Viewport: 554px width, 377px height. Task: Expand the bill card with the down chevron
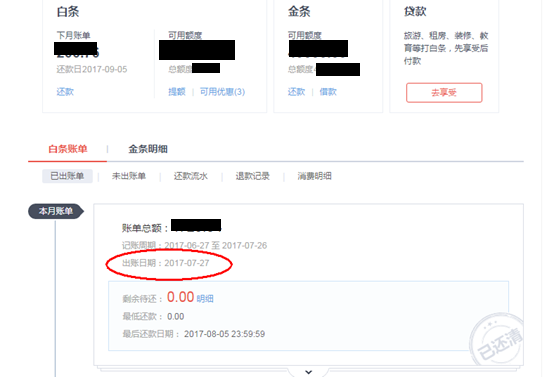pos(308,372)
